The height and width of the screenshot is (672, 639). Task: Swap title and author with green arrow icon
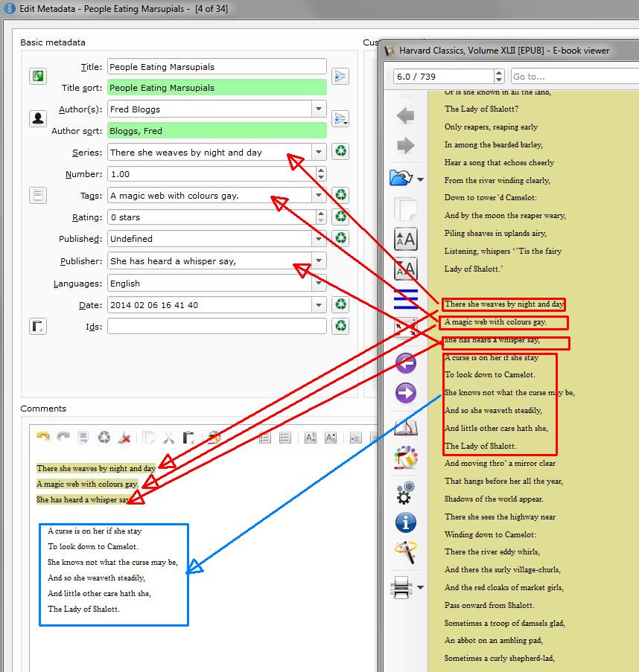click(38, 77)
